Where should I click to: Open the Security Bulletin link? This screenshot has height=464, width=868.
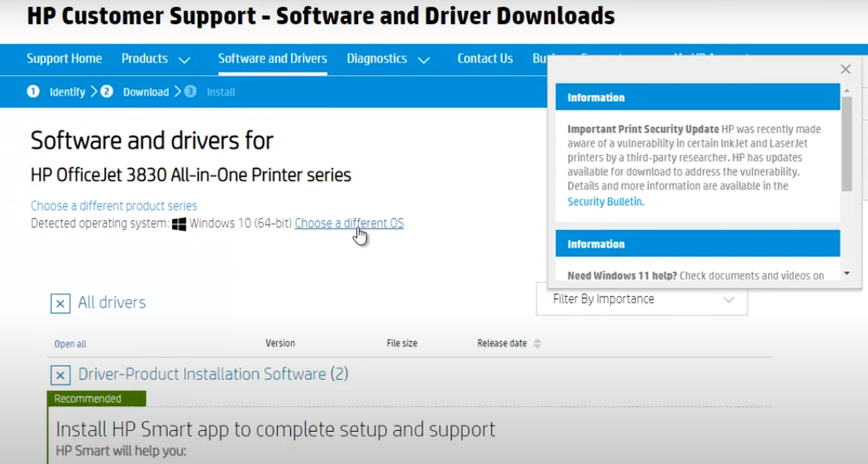606,202
